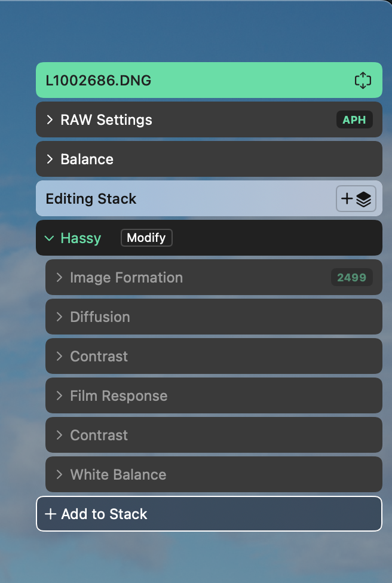Click the plus icon in Add to Stack
This screenshot has height=583, width=392.
pos(51,514)
